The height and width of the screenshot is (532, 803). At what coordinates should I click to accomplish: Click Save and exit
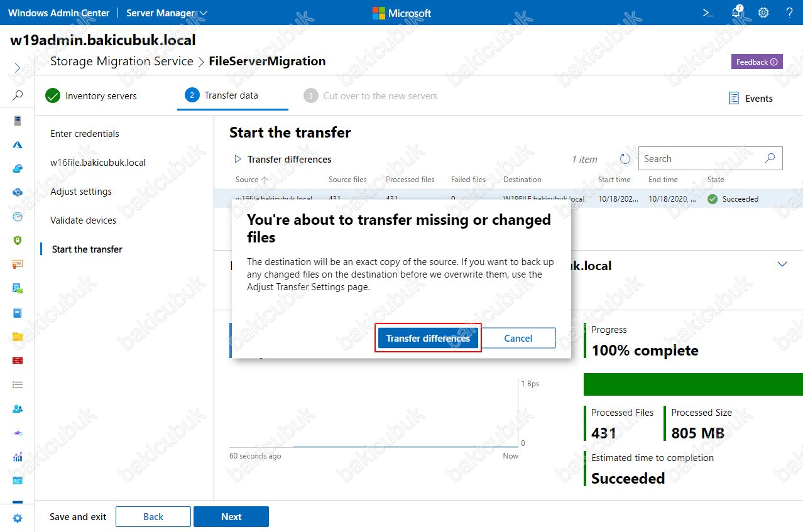pyautogui.click(x=78, y=517)
